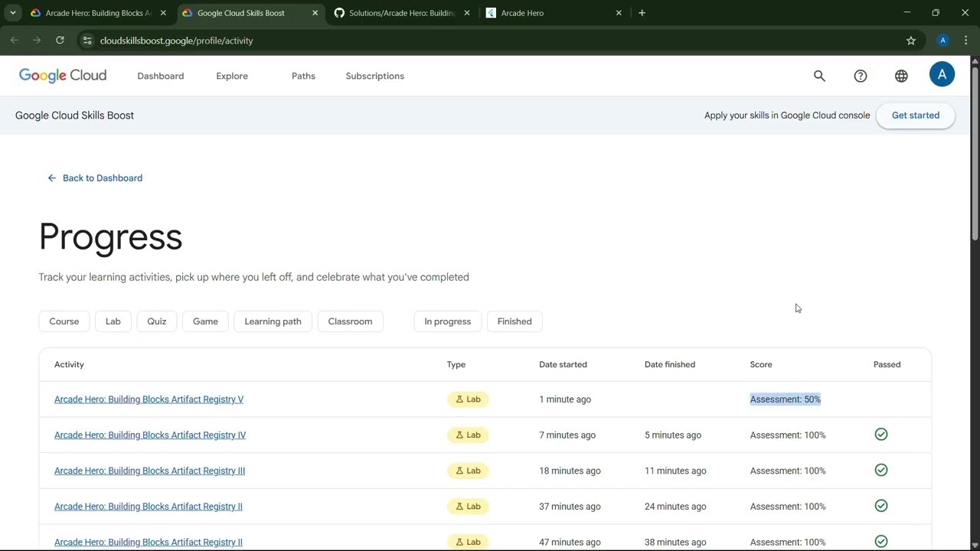Click the 5 minutes ago finished date
This screenshot has height=551, width=980.
click(673, 435)
